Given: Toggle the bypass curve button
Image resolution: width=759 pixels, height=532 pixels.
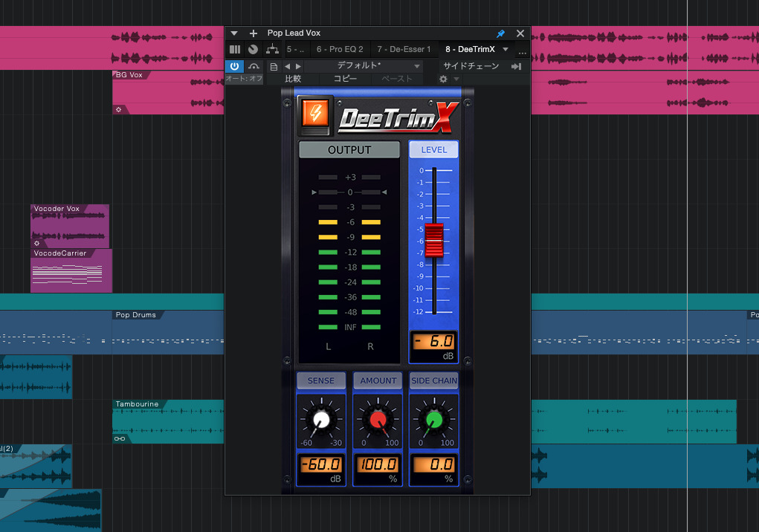Looking at the screenshot, I should pos(253,66).
